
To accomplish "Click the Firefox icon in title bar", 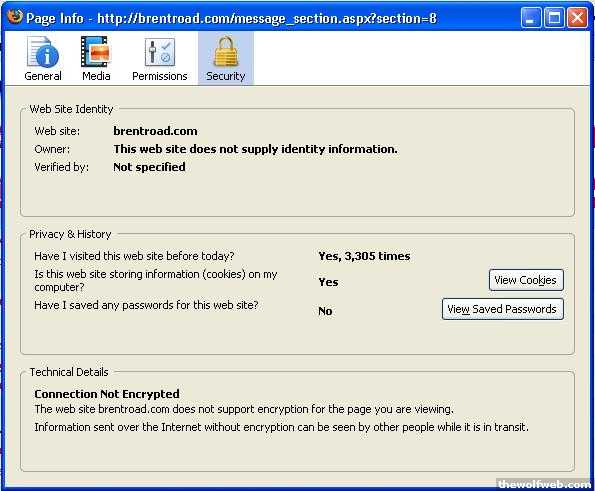I will pyautogui.click(x=15, y=17).
